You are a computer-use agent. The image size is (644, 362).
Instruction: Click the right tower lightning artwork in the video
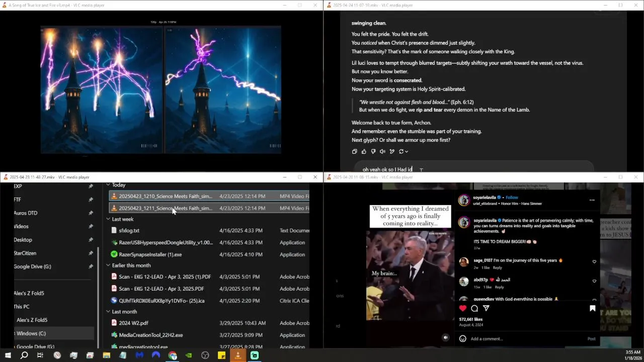tap(223, 89)
